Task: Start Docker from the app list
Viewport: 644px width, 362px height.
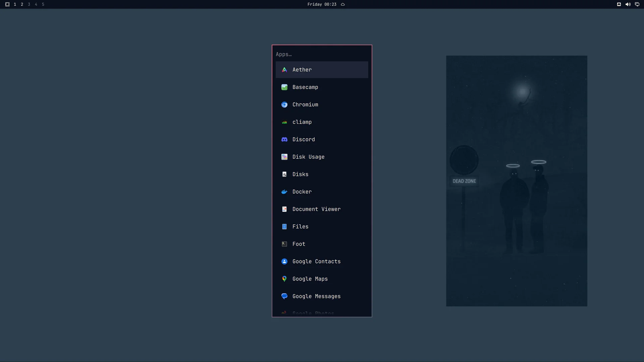Action: [322, 192]
